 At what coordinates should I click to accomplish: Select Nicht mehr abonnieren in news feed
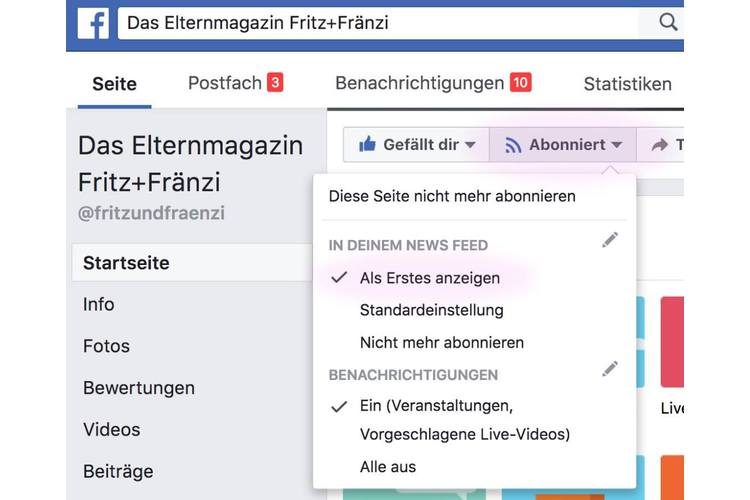tap(441, 343)
